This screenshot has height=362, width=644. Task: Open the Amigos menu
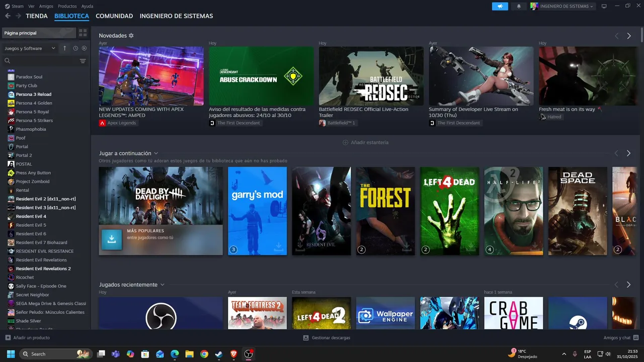pos(46,6)
